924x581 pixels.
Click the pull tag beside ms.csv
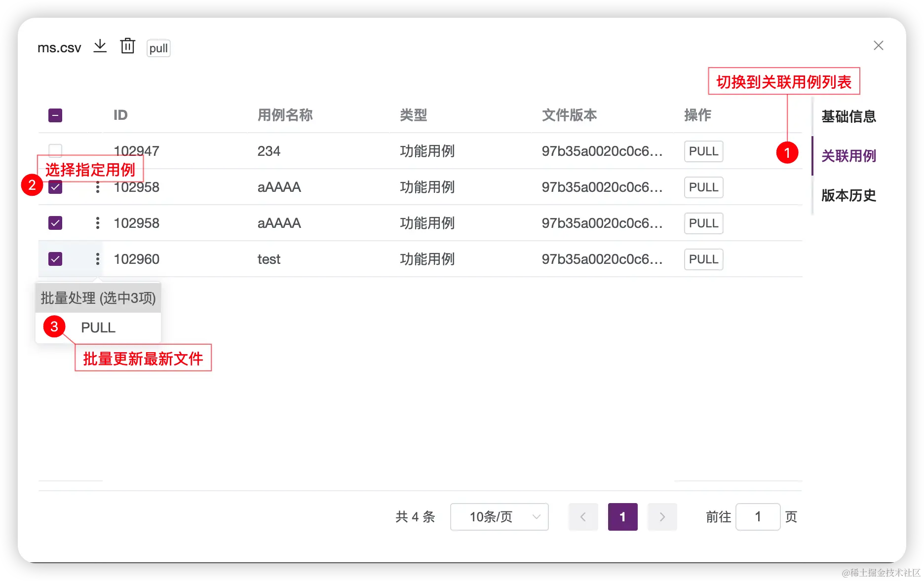click(158, 48)
